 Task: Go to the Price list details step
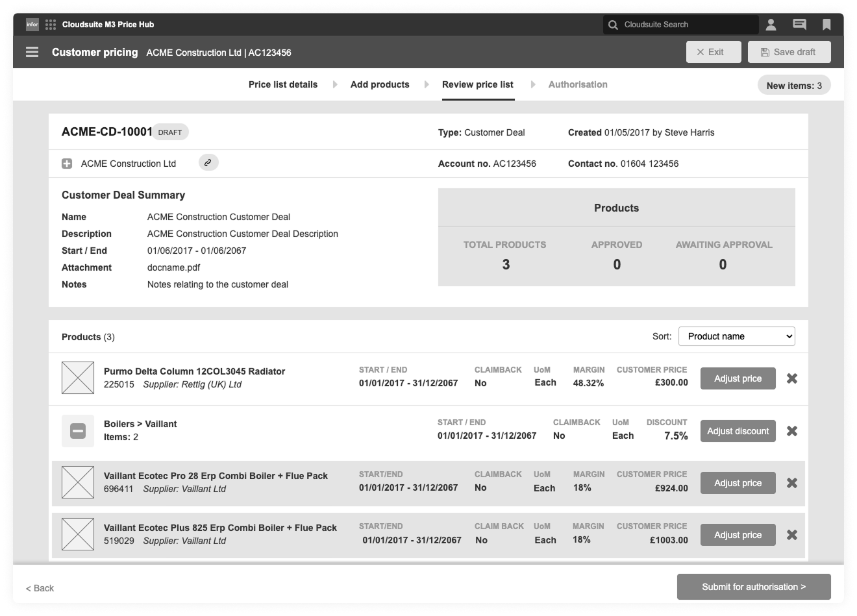point(283,84)
